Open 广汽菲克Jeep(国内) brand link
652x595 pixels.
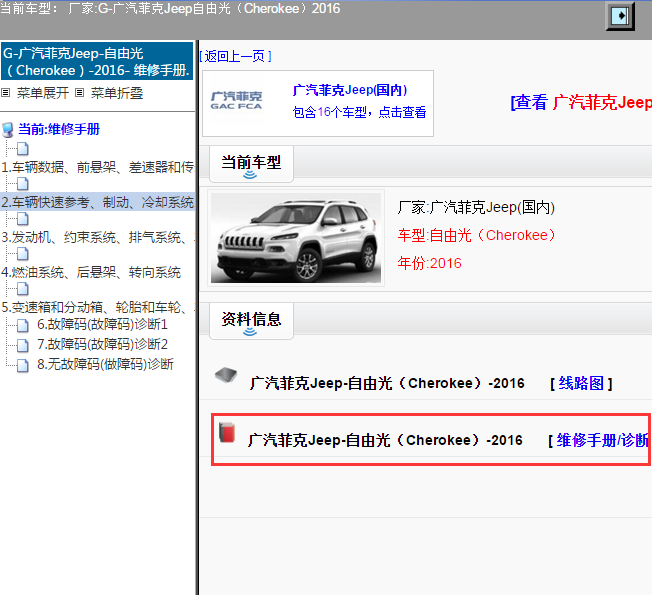click(350, 90)
